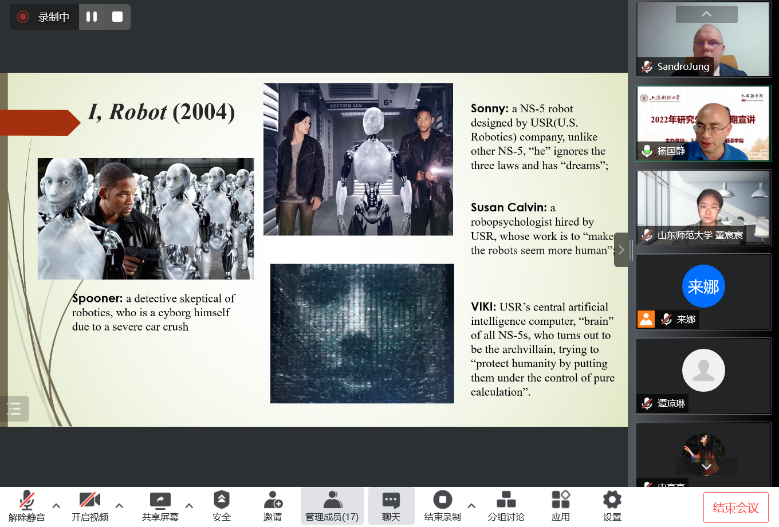Turn on the camera (开启视频)

pos(89,505)
